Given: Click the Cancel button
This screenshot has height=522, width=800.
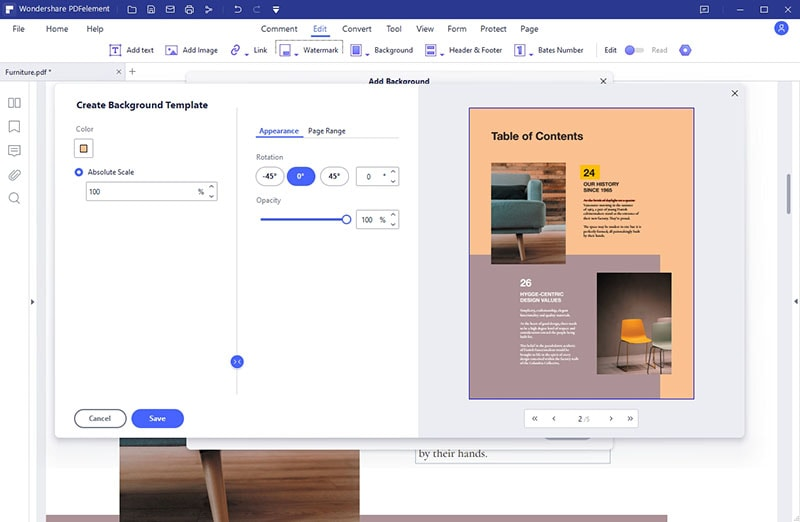Looking at the screenshot, I should tap(100, 418).
